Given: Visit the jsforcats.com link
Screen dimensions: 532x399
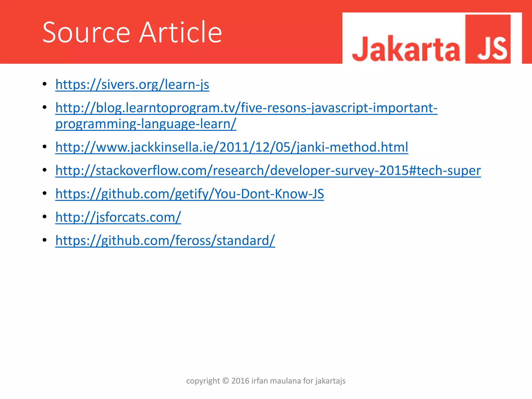Looking at the screenshot, I should (x=118, y=217).
